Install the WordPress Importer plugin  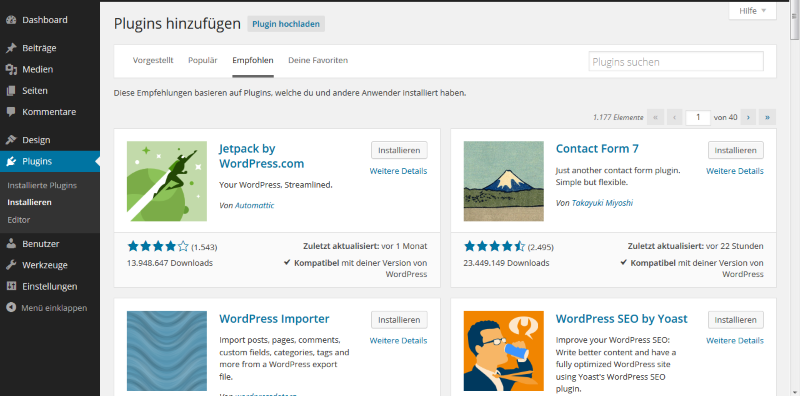399,320
